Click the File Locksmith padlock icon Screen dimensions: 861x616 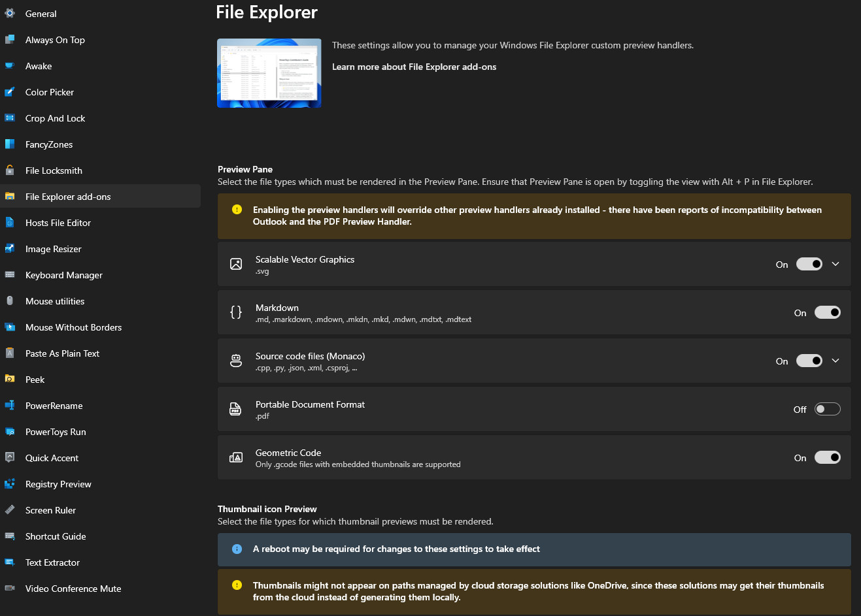click(x=12, y=170)
